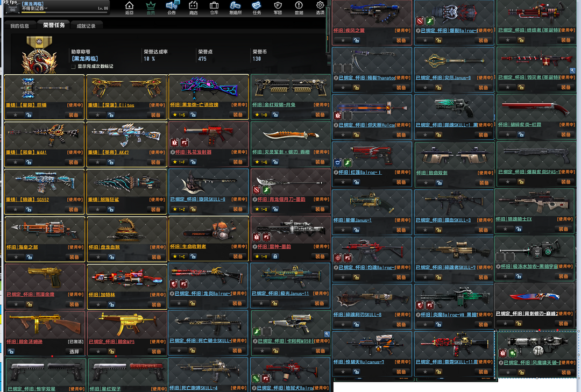Click 装备 button for 【圣帝】AK47
This screenshot has height=392, width=581.
[155, 162]
